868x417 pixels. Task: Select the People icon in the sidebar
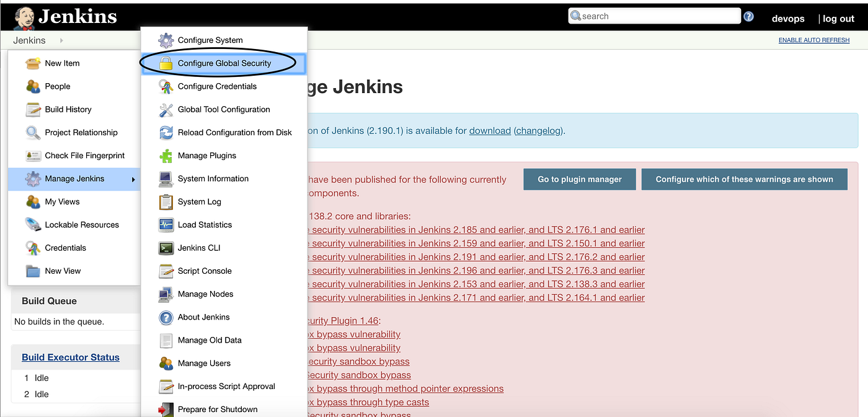point(33,86)
